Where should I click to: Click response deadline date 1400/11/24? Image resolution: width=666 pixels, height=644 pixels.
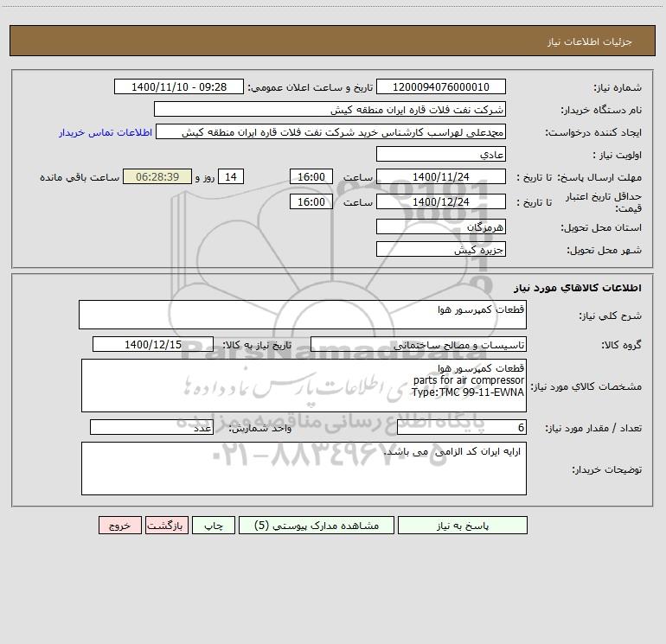(x=441, y=176)
